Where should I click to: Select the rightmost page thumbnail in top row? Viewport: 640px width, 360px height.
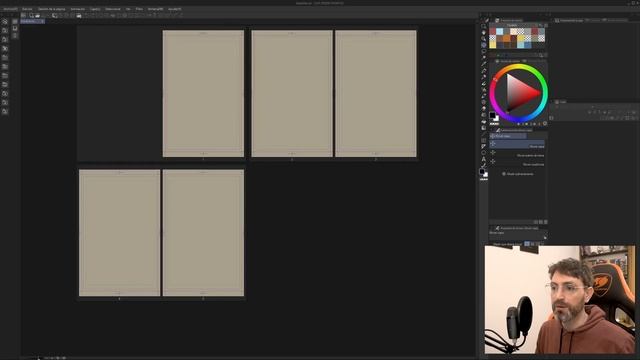click(376, 93)
